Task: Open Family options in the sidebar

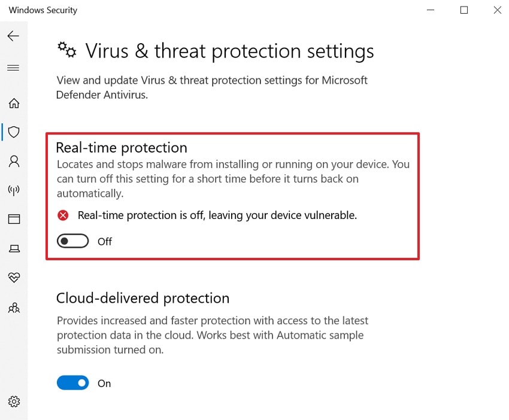Action: 14,308
